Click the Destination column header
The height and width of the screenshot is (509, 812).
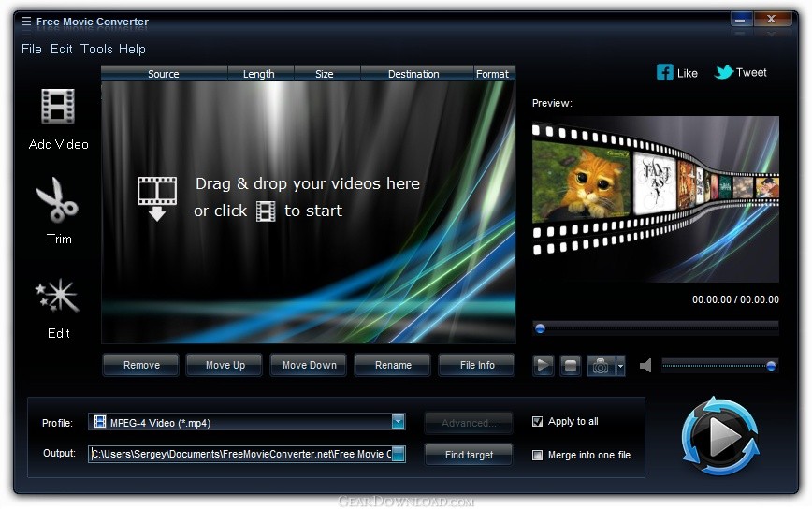416,74
